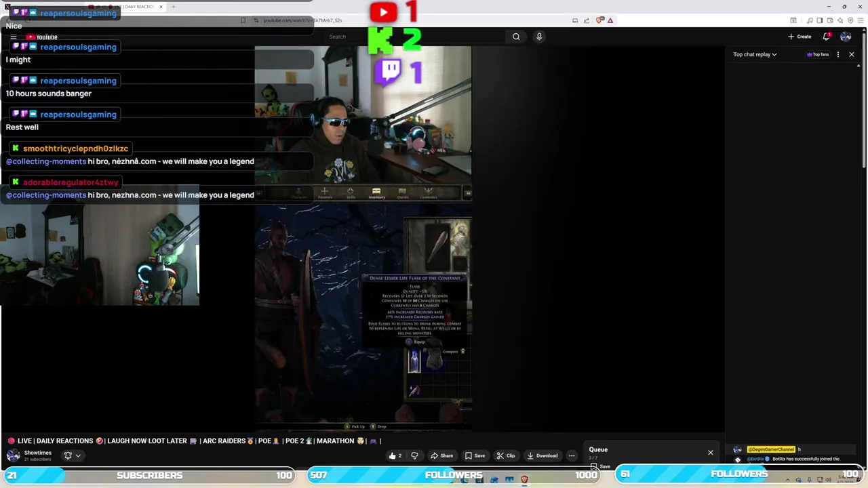Click the YouTube URL in address bar
Image resolution: width=868 pixels, height=488 pixels.
tap(302, 20)
